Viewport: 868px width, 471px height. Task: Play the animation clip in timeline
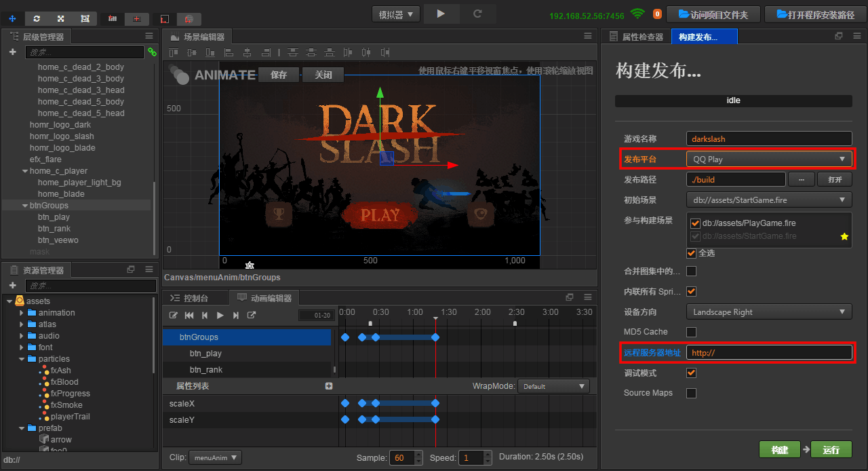coord(220,316)
